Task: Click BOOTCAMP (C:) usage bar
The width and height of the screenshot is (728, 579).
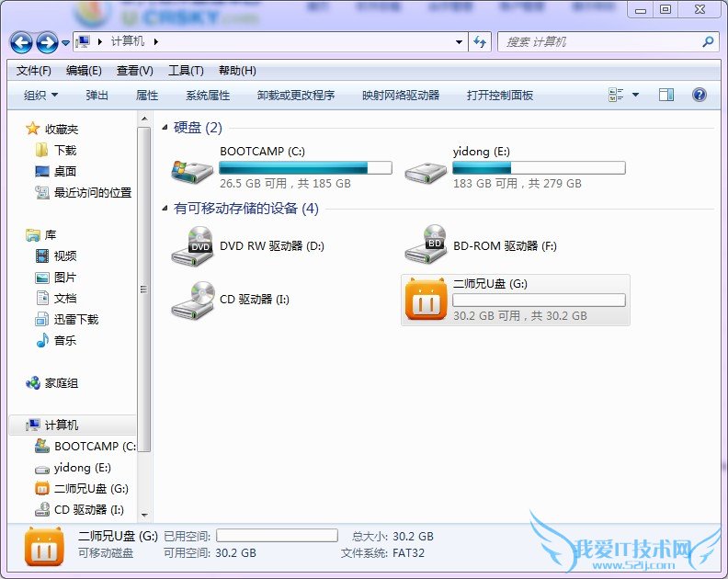Action: tap(305, 167)
